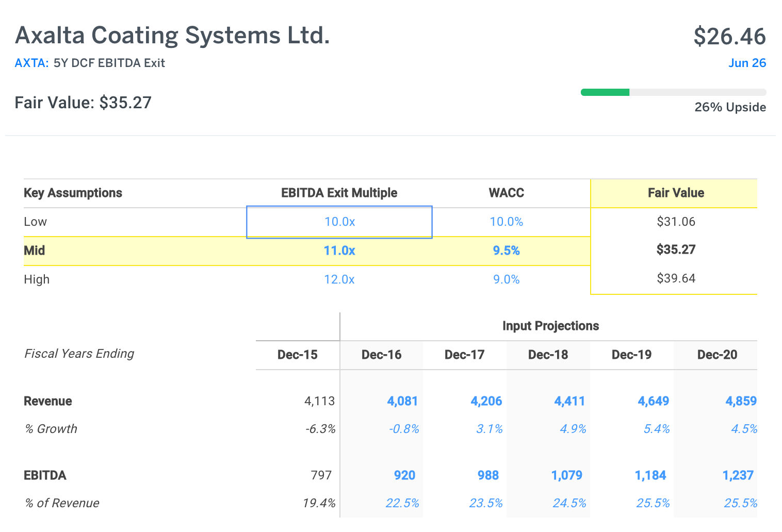The height and width of the screenshot is (532, 782).
Task: Select the Low EBITDA exit multiple 10.0x field
Action: [339, 222]
